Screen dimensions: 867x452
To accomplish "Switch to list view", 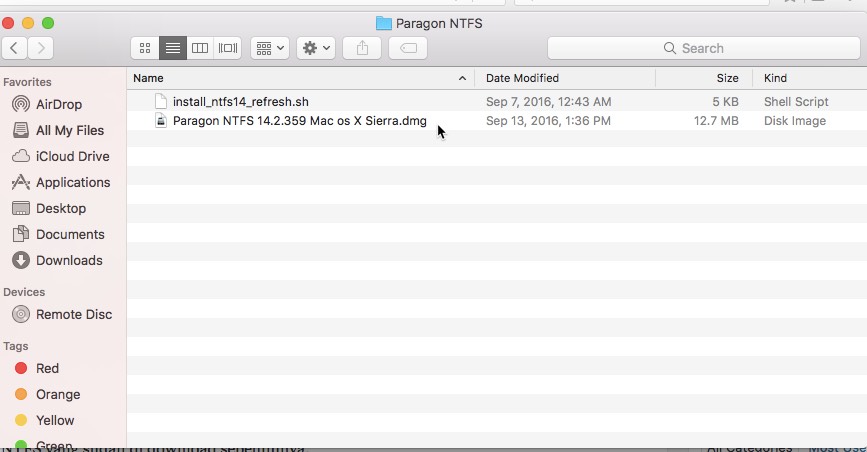I will (x=173, y=48).
